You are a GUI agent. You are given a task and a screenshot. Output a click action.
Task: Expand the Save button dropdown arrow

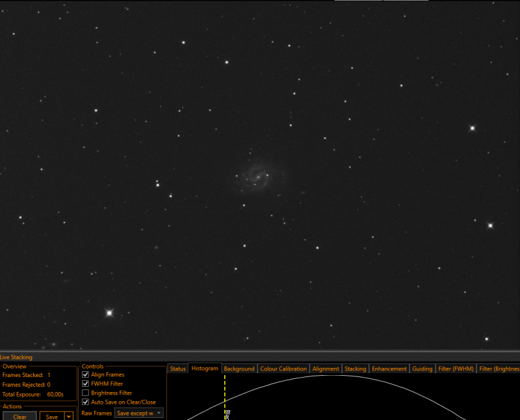pos(69,416)
